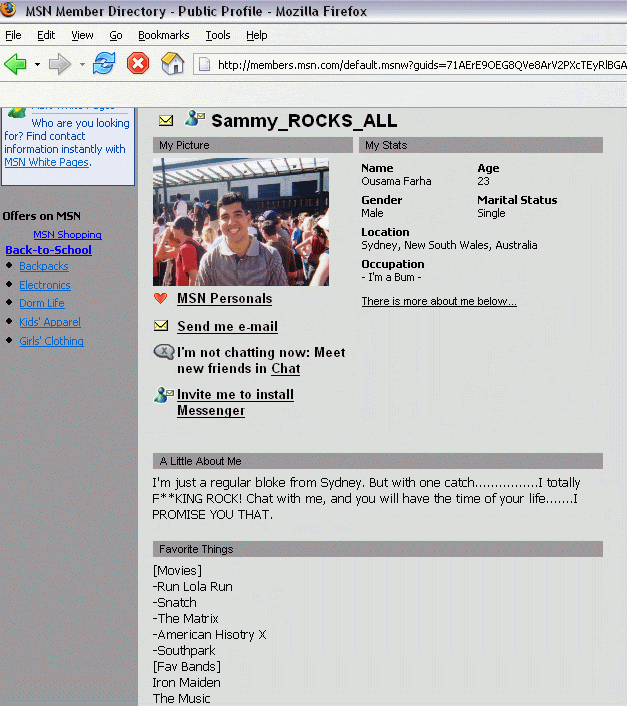Open the File menu
This screenshot has width=627, height=706.
tap(13, 35)
